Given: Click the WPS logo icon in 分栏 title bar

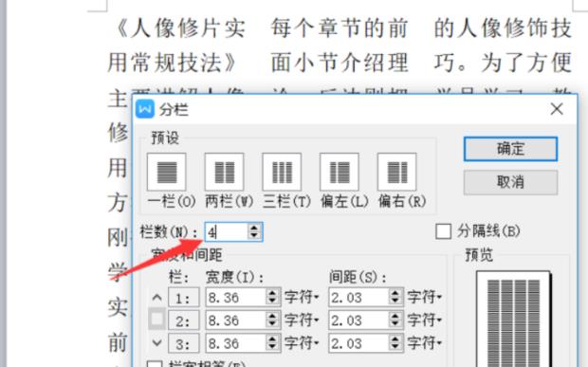Looking at the screenshot, I should coord(145,109).
